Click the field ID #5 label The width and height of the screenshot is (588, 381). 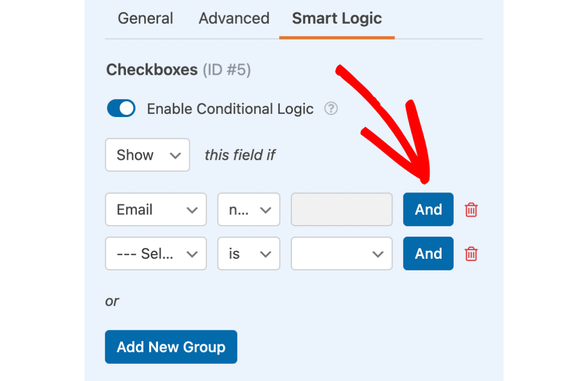click(x=227, y=70)
